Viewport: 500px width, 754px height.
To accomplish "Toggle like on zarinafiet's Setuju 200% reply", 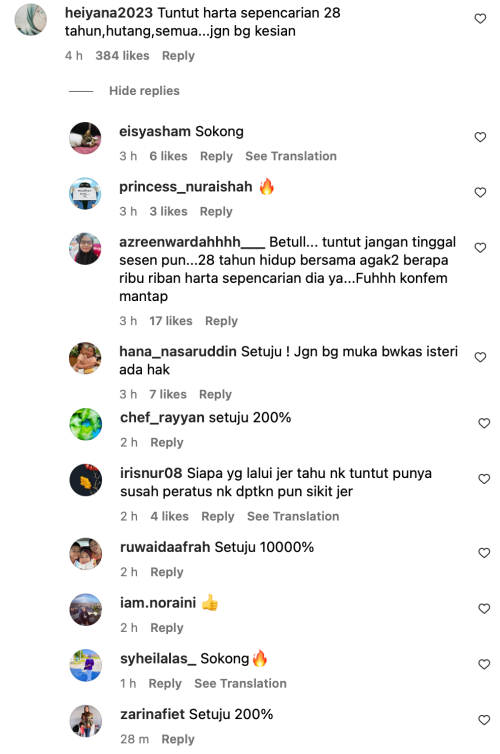I will (484, 720).
